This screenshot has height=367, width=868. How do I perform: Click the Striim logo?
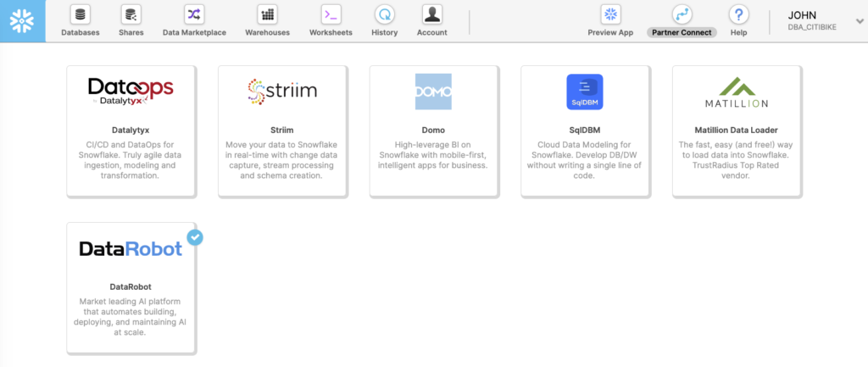(282, 92)
